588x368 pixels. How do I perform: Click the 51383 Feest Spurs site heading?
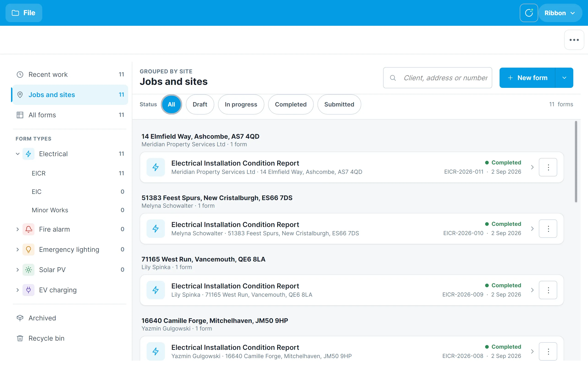tap(217, 198)
